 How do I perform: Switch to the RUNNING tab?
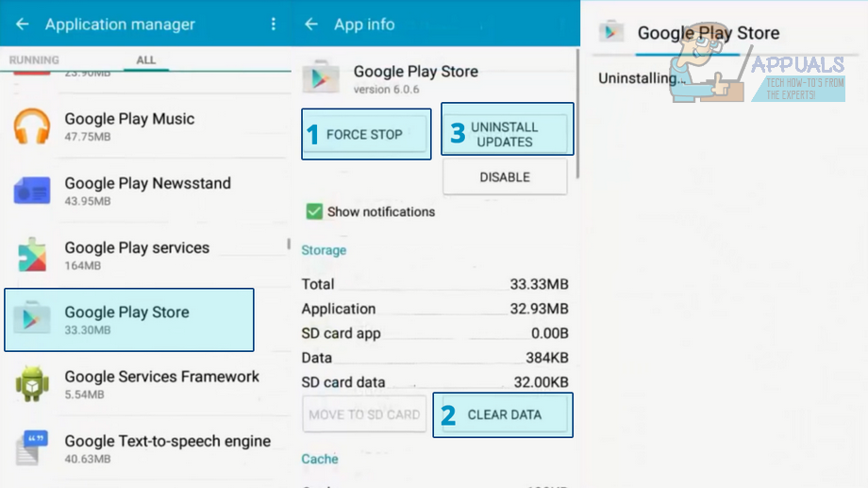34,59
